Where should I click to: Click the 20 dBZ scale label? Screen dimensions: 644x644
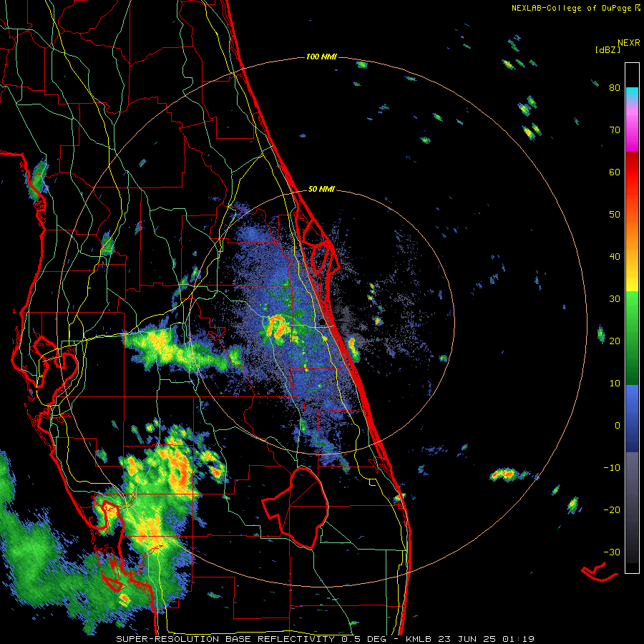coord(615,341)
